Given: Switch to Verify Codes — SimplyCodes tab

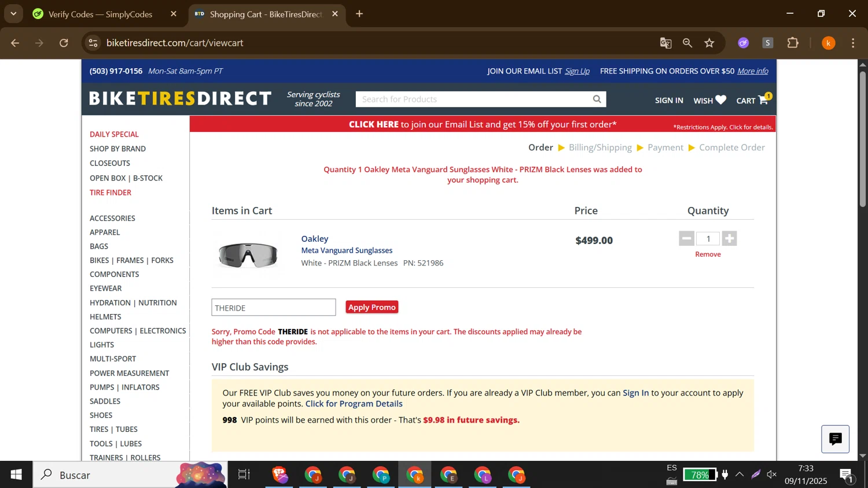Looking at the screenshot, I should tap(101, 14).
